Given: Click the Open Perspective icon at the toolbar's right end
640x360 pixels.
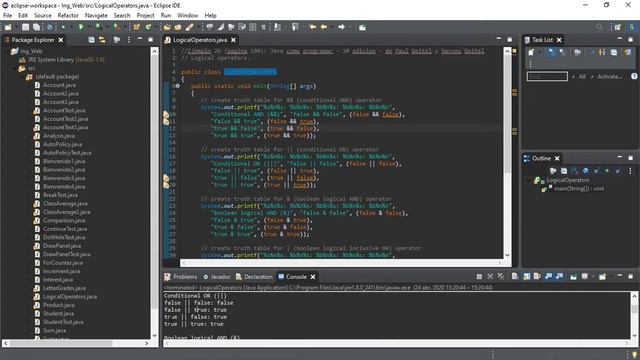Looking at the screenshot, I should 618,27.
